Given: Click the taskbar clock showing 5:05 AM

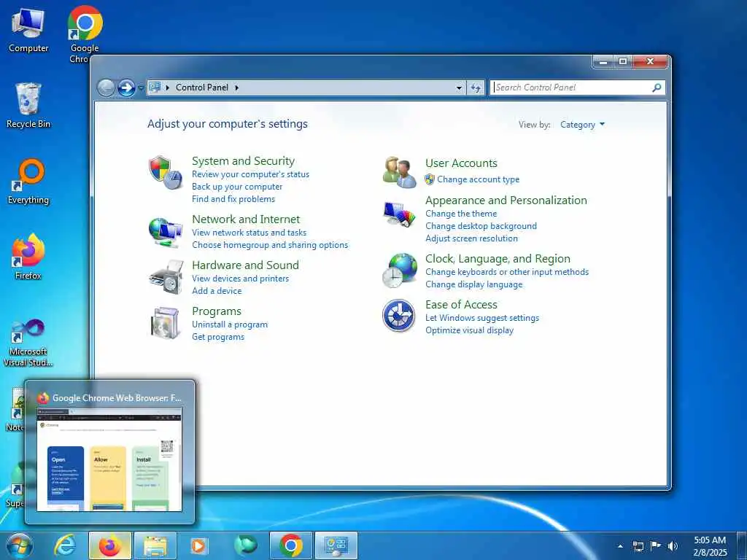Looking at the screenshot, I should pos(710,546).
